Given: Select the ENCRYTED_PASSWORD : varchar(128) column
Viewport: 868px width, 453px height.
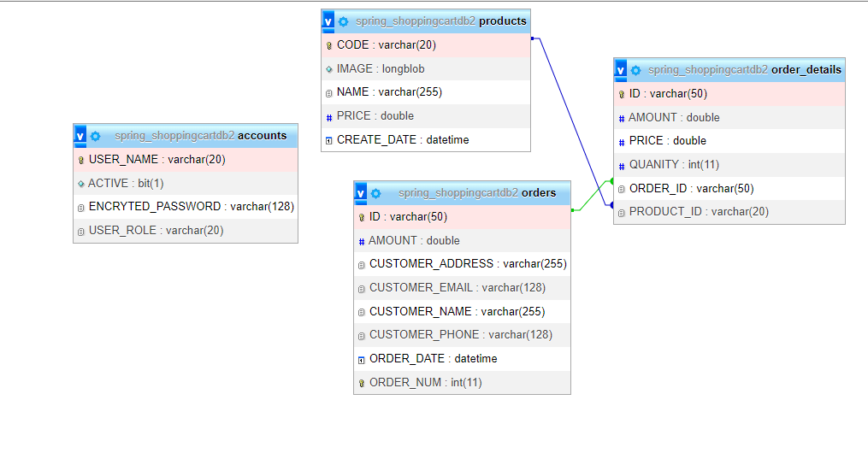Looking at the screenshot, I should click(x=186, y=207).
